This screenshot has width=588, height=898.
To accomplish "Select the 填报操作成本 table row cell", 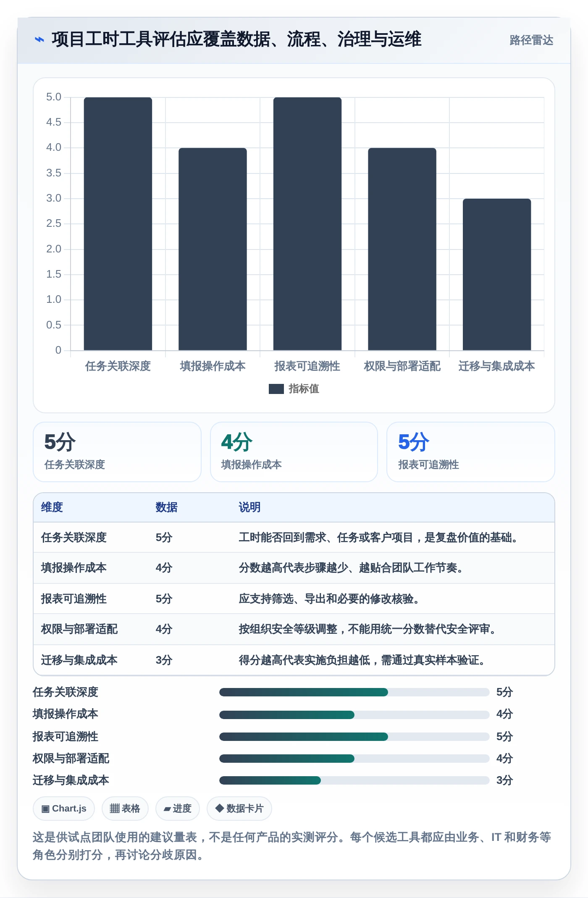I will pyautogui.click(x=74, y=568).
